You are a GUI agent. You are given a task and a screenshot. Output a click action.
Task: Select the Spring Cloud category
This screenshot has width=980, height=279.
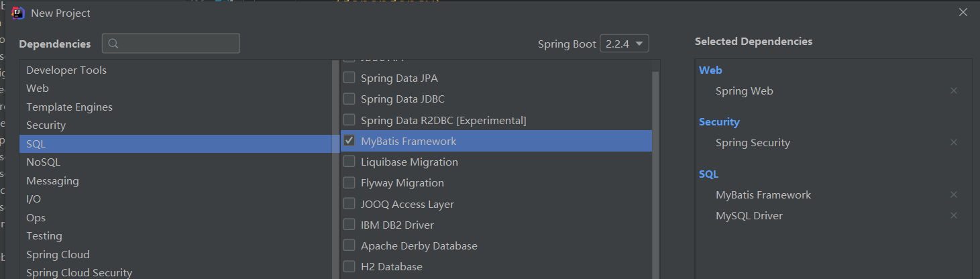(x=58, y=254)
